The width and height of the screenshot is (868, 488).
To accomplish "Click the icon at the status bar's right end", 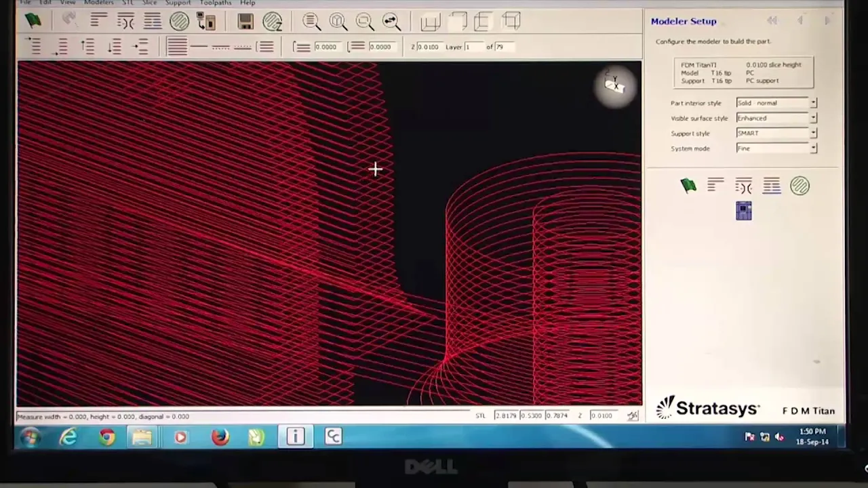I will 633,415.
